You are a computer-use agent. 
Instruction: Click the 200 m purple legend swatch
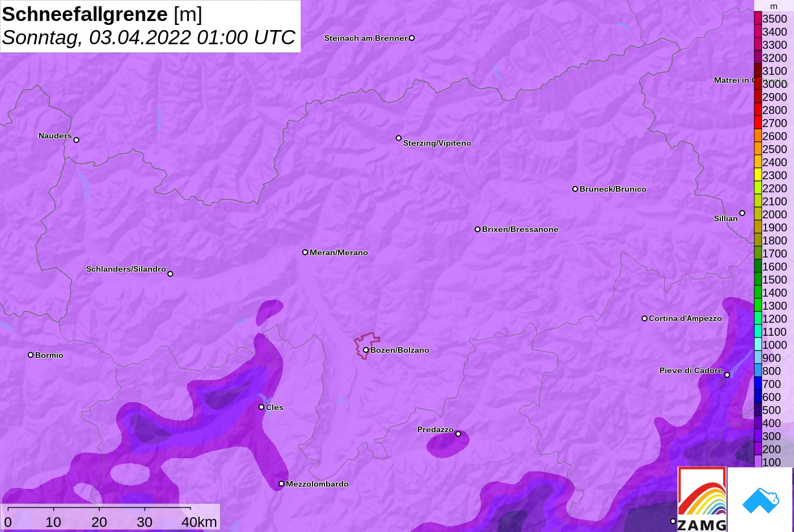(x=758, y=449)
